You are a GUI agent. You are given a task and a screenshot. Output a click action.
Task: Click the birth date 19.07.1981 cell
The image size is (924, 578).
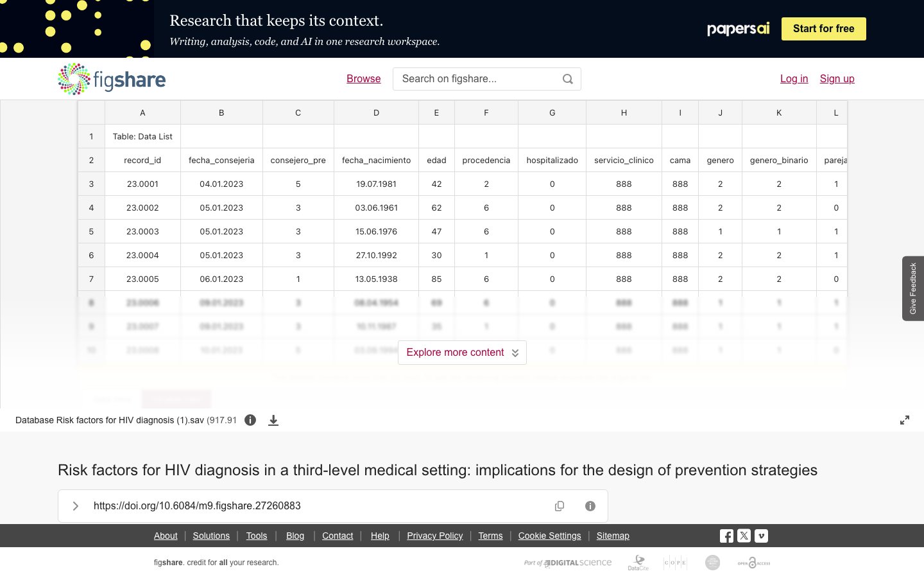coord(376,184)
